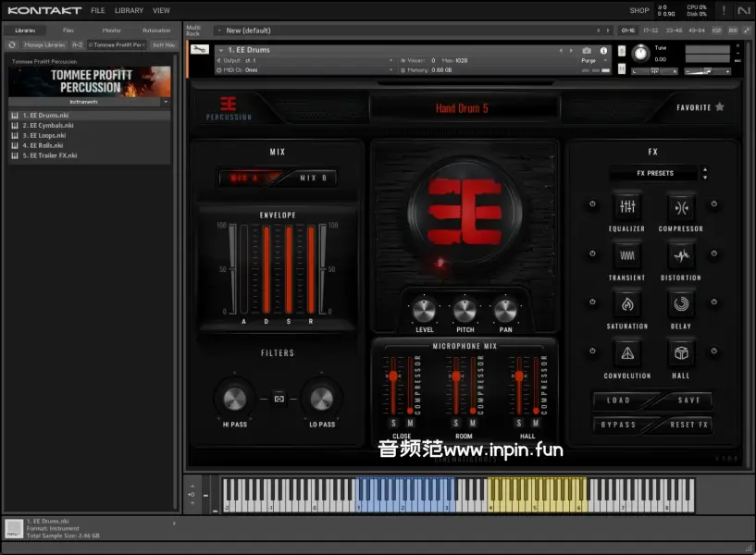Mute the Close microphone channel

(x=409, y=423)
